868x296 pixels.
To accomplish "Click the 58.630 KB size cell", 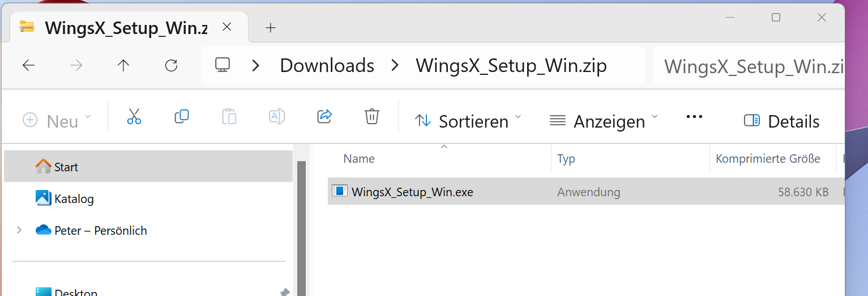I will [803, 192].
